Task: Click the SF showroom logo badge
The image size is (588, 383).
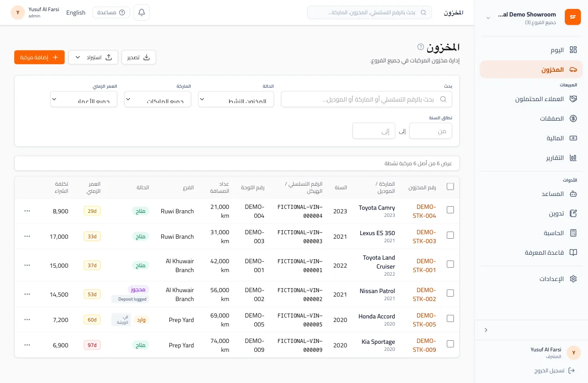Action: tap(573, 17)
